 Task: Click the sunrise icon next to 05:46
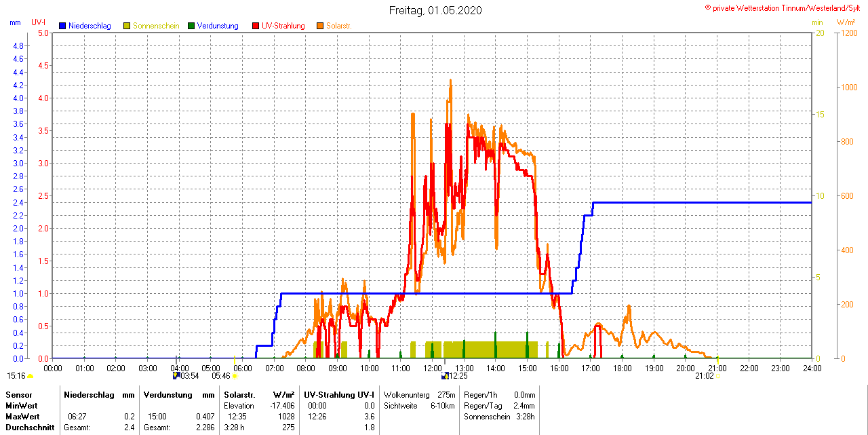click(235, 375)
